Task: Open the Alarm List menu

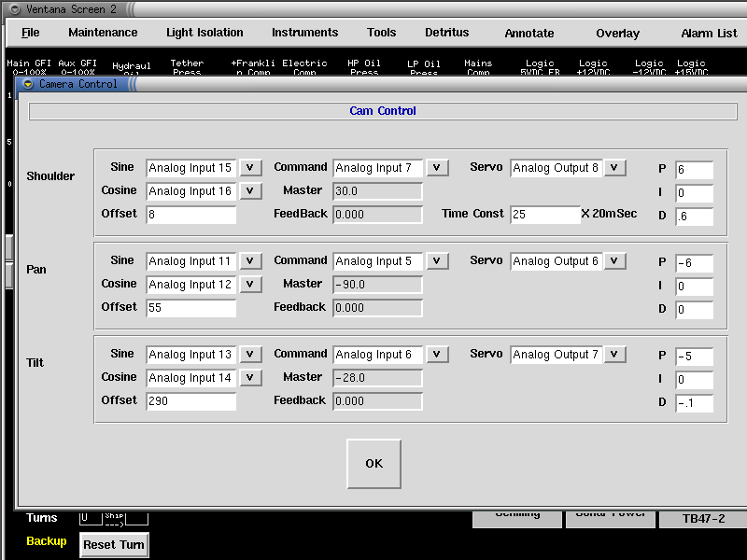Action: pos(709,34)
